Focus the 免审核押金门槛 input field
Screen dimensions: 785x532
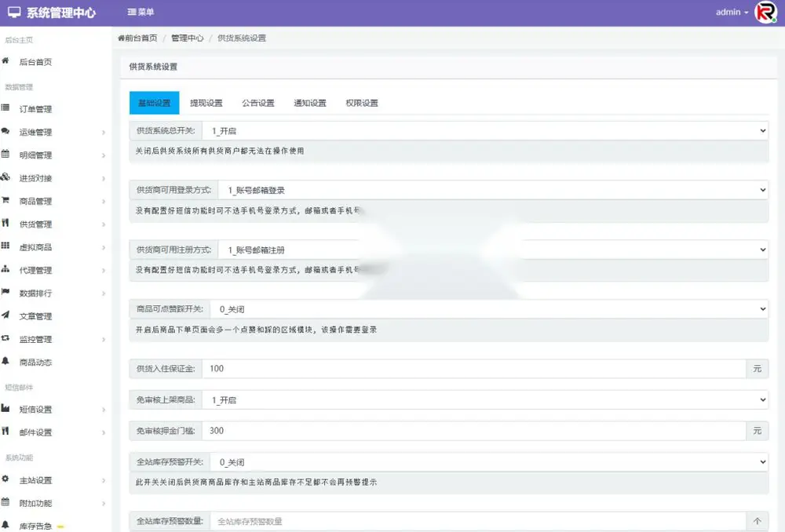pyautogui.click(x=474, y=431)
